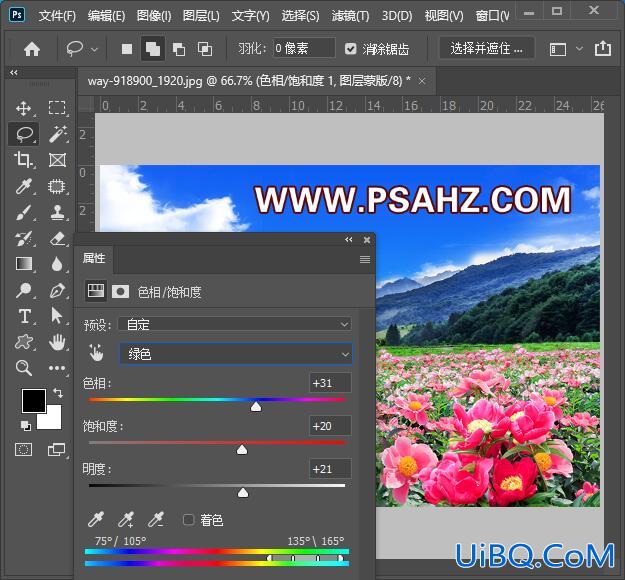The height and width of the screenshot is (580, 625).
Task: Select the Type tool
Action: coord(24,316)
